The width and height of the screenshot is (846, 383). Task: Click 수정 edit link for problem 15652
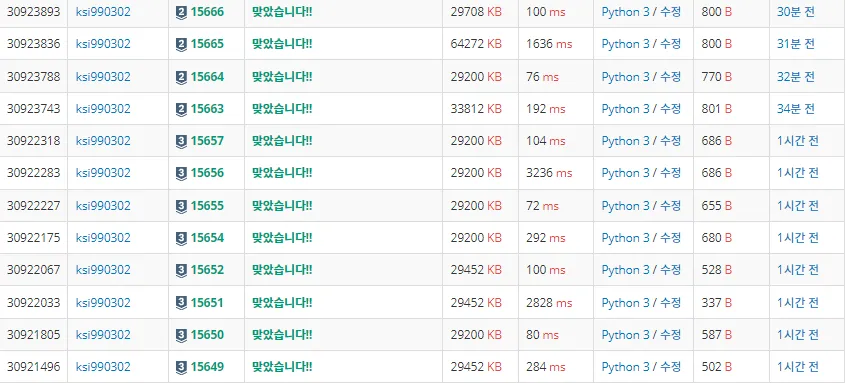[671, 270]
